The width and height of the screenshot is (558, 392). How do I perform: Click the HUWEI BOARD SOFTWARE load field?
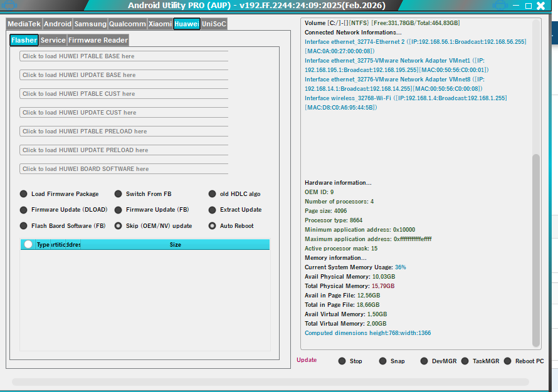coord(124,169)
